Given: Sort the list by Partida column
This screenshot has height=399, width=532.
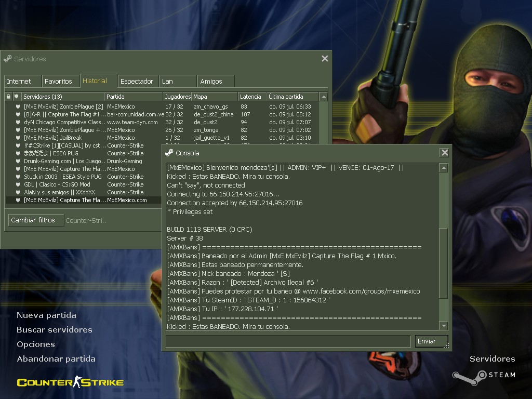Looking at the screenshot, I should pos(134,97).
